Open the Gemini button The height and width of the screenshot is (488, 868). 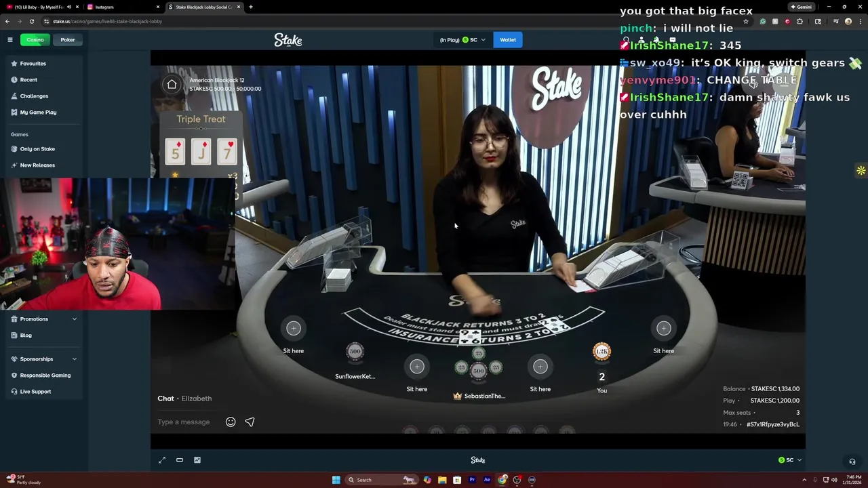coord(801,7)
